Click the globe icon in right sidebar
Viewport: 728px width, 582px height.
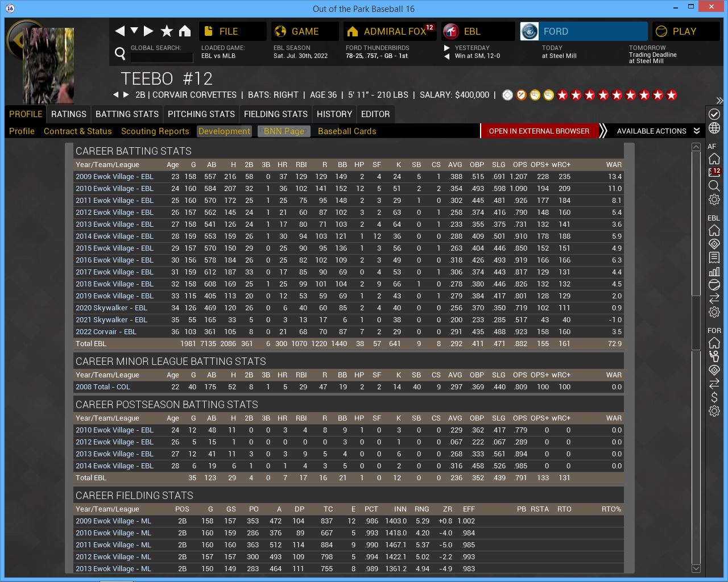pyautogui.click(x=714, y=128)
